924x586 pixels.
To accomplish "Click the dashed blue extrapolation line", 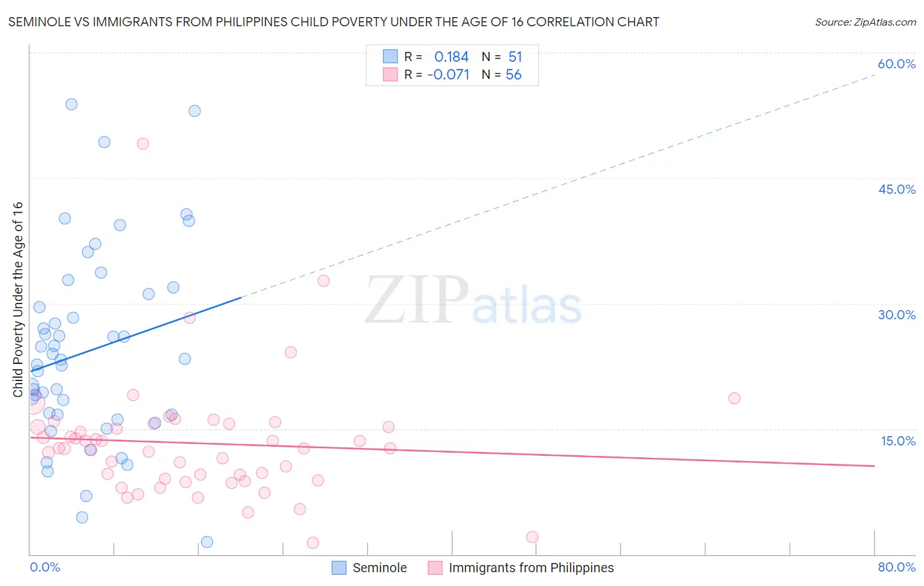I will click(559, 186).
